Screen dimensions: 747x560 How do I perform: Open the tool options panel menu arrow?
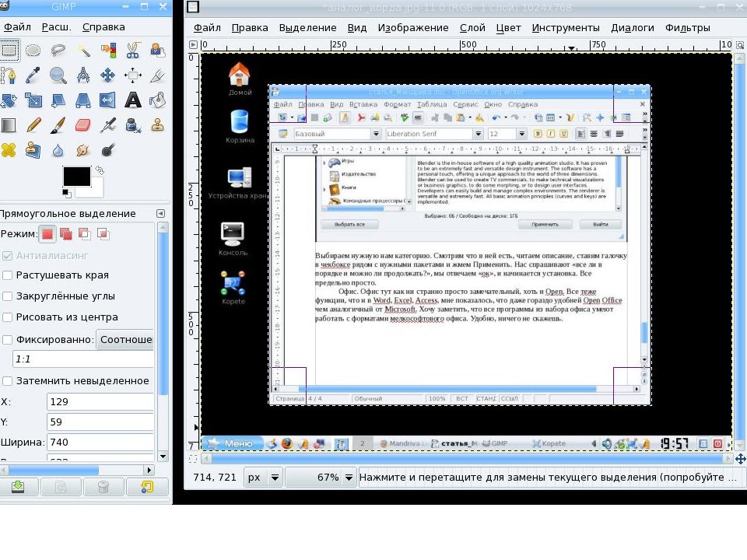click(160, 214)
